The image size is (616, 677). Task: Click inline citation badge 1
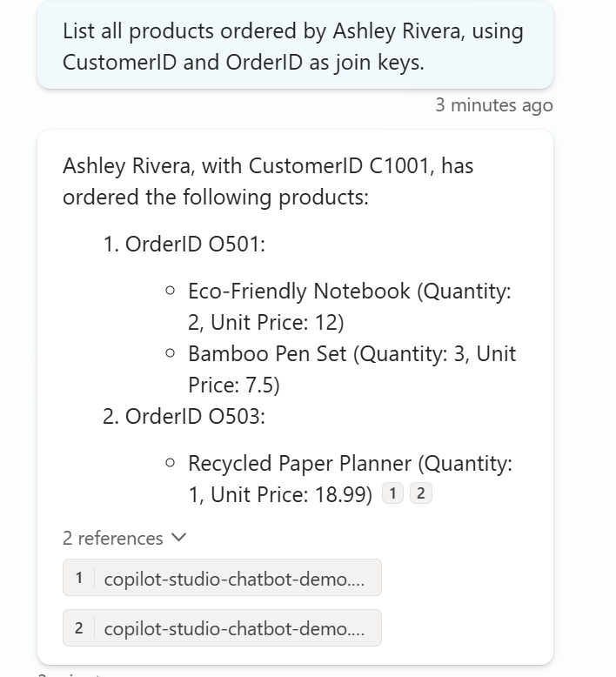(x=392, y=493)
